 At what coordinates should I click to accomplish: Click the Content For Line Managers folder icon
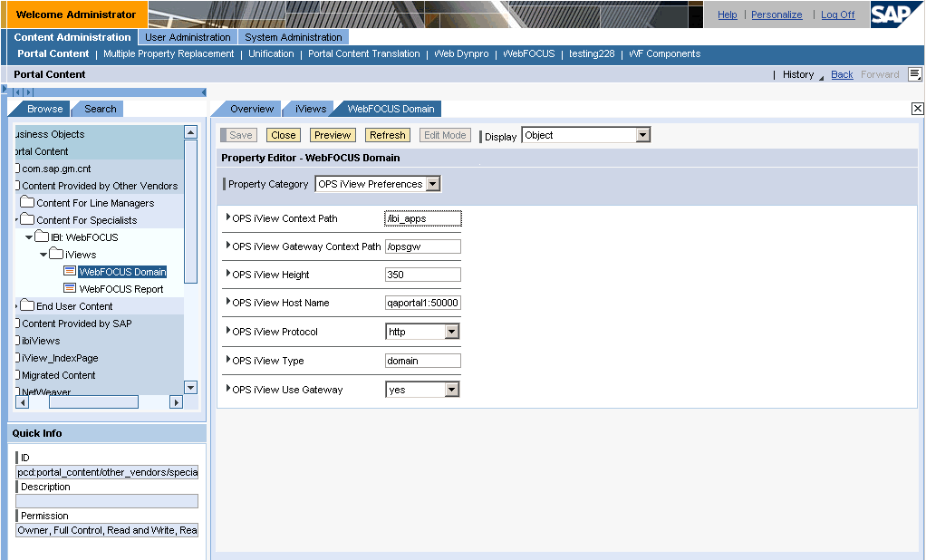[27, 203]
